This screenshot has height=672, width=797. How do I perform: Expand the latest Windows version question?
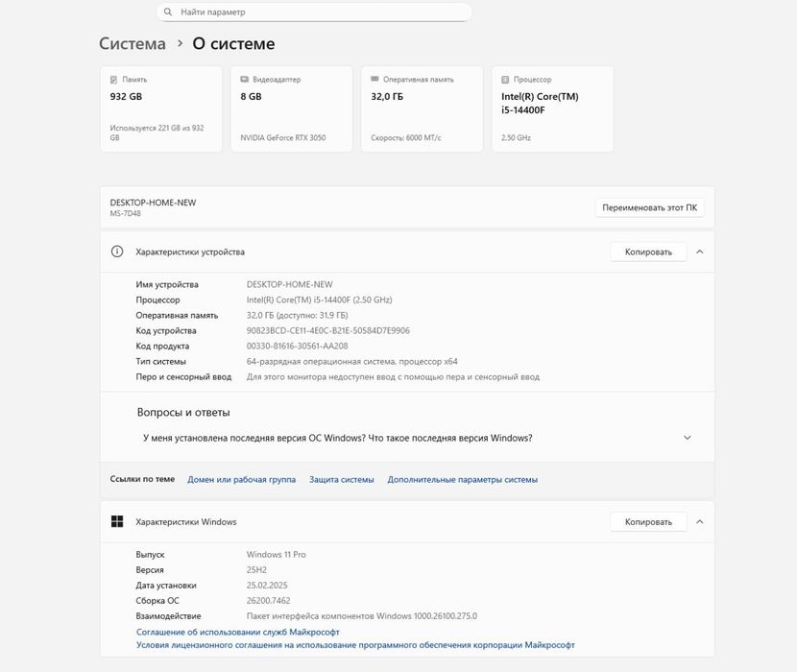tap(687, 438)
